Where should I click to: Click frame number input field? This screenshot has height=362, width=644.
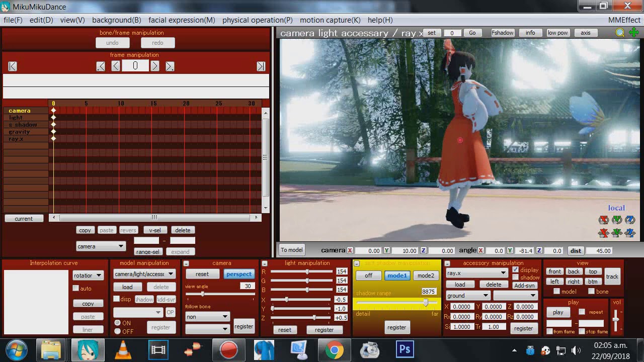[135, 66]
